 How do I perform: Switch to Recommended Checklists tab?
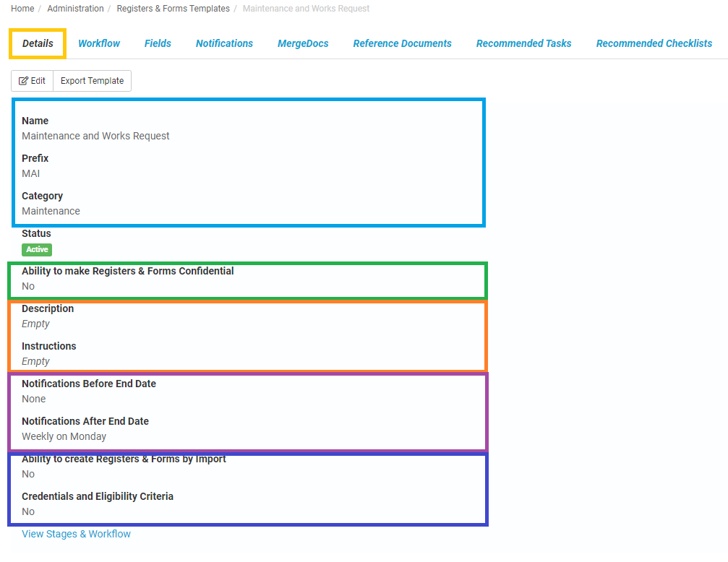tap(654, 43)
